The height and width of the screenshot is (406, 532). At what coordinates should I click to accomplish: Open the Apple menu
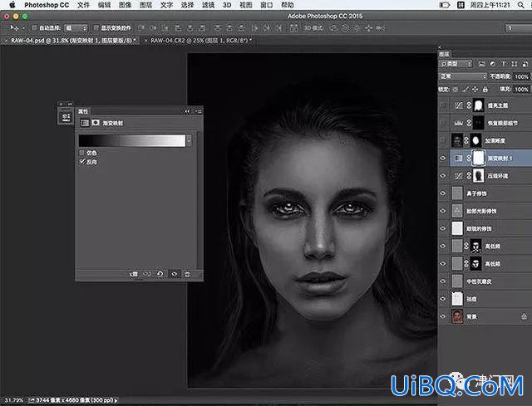pyautogui.click(x=12, y=5)
